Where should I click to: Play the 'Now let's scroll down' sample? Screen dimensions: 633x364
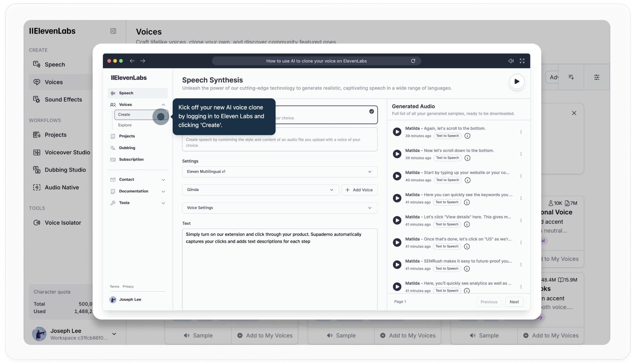point(397,154)
